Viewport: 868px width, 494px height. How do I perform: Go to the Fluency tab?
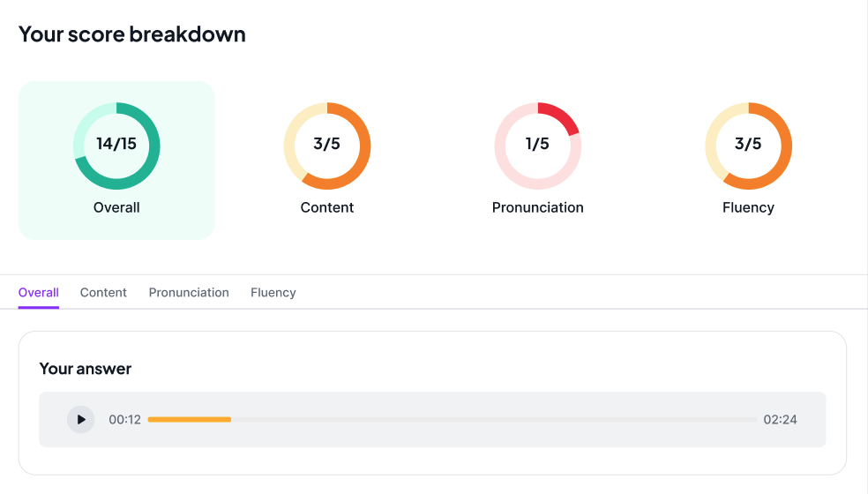pyautogui.click(x=273, y=293)
